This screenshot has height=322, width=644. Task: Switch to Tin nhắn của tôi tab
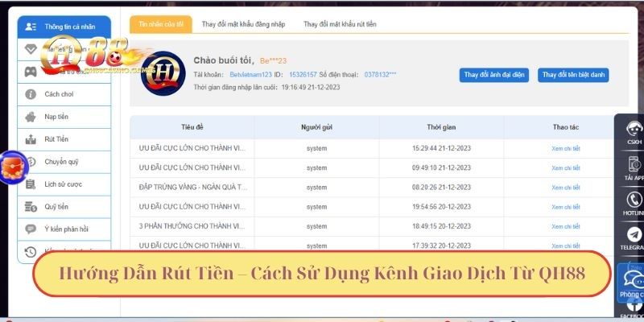[161, 24]
